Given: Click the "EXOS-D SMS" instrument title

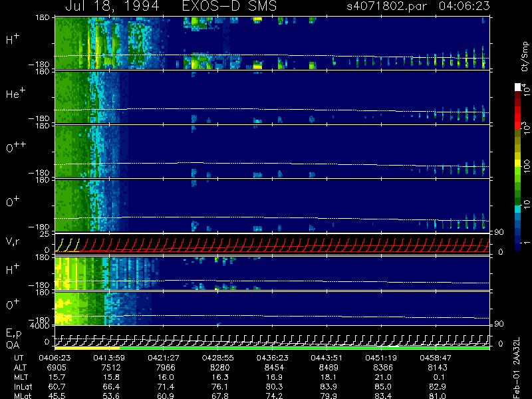Looking at the screenshot, I should (x=229, y=6).
